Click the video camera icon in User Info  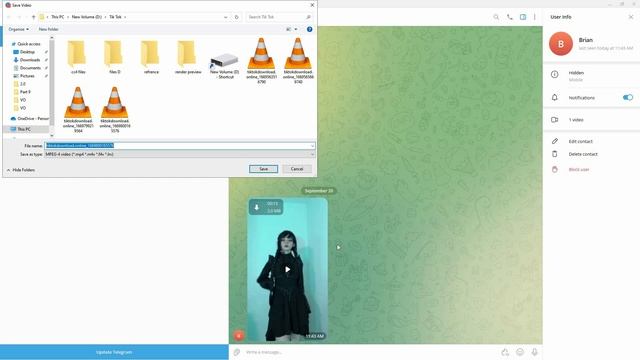(x=554, y=120)
